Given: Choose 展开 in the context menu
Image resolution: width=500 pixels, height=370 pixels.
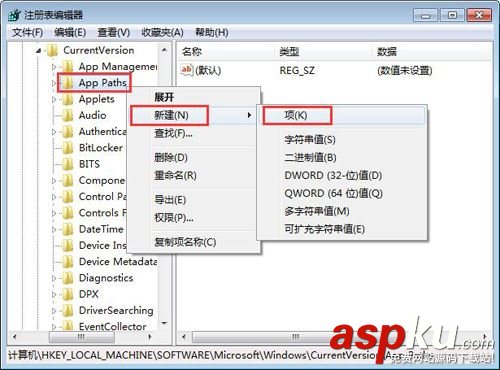Looking at the screenshot, I should tap(193, 97).
